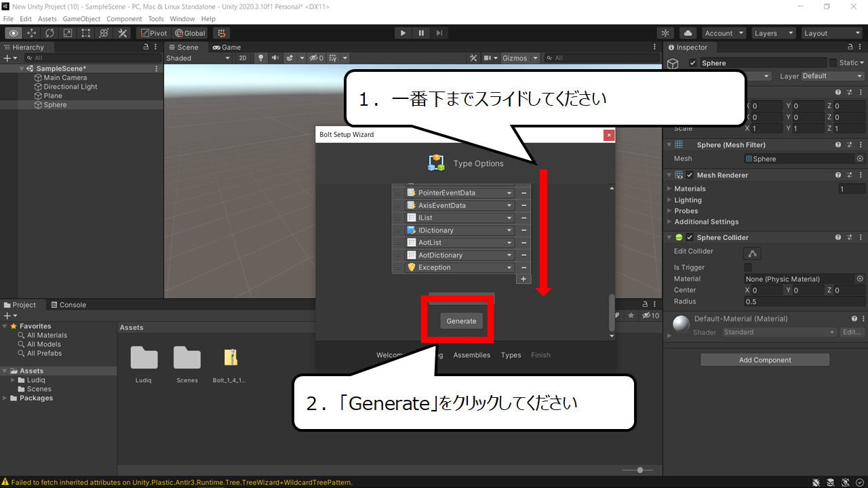The image size is (868, 488).
Task: Toggle Mesh Renderer enabled checkbox
Action: click(x=690, y=175)
